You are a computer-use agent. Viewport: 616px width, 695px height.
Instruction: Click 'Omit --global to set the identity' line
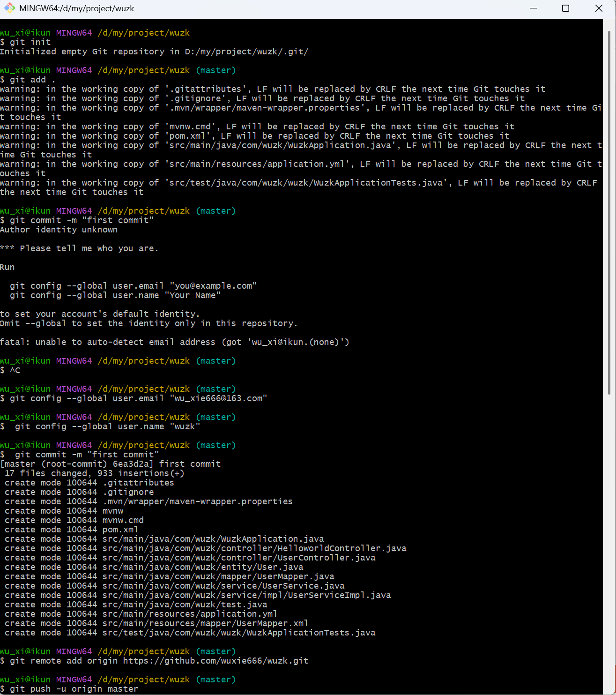coord(148,323)
